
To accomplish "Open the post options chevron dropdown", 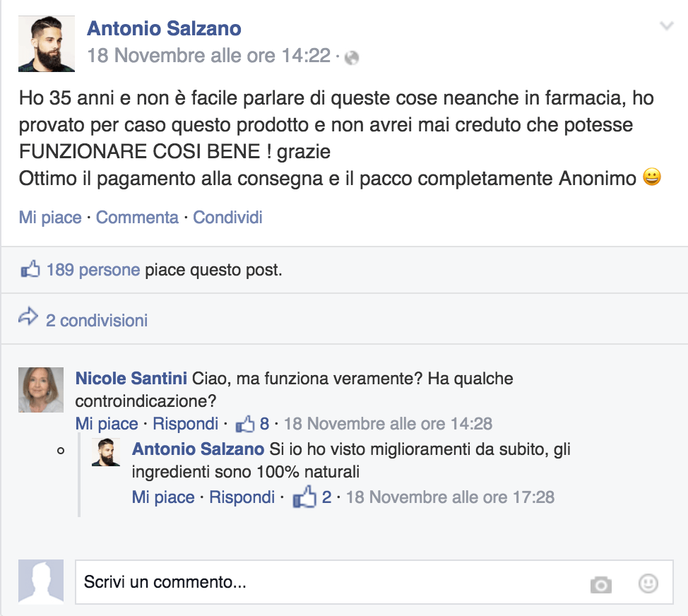I will click(x=666, y=27).
